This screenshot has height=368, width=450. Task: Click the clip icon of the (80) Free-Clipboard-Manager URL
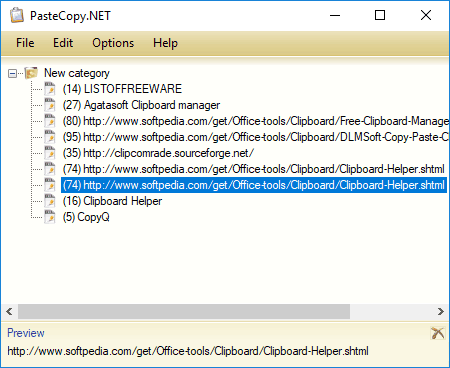(x=50, y=121)
